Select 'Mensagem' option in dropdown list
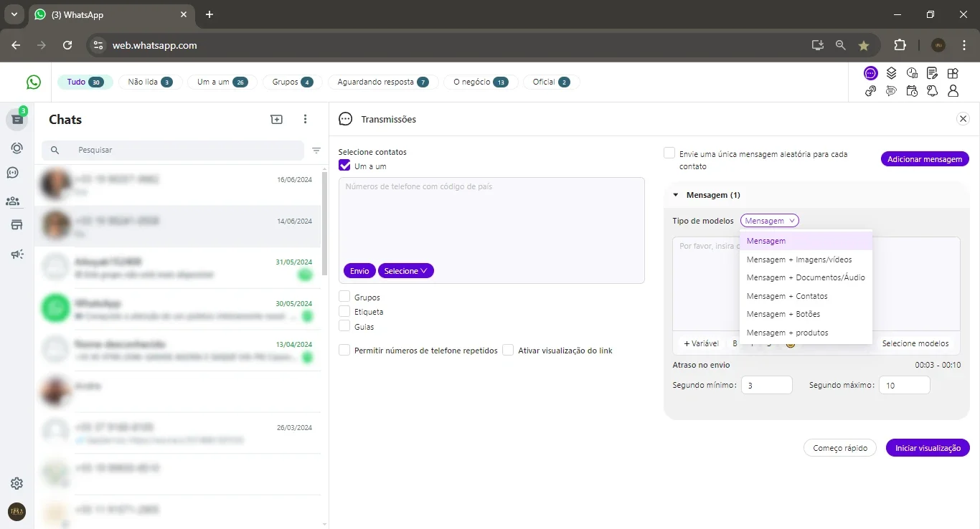Viewport: 980px width, 529px height. [806, 241]
